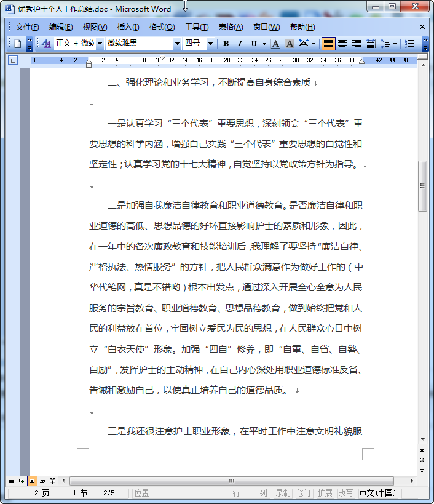Open the Word document icon in title bar

[x=9, y=9]
